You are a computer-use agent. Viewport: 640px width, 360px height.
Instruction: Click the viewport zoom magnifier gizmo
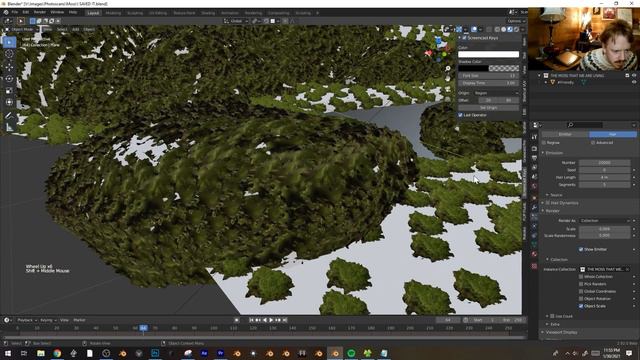tap(448, 69)
